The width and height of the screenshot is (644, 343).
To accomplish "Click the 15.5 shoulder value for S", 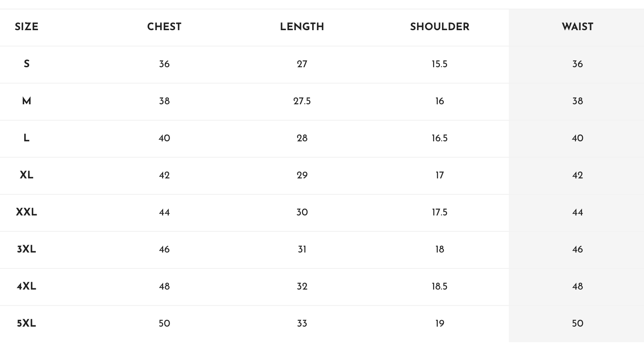I will coord(440,64).
